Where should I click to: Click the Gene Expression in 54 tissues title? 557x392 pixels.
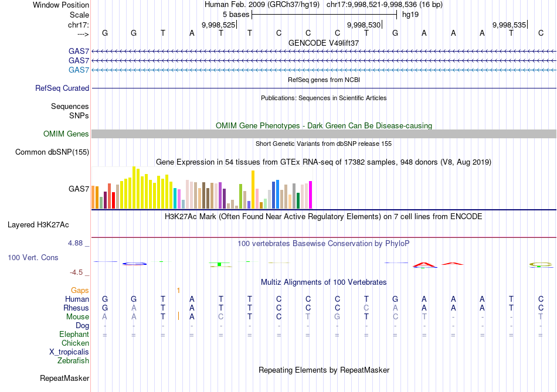pos(324,162)
